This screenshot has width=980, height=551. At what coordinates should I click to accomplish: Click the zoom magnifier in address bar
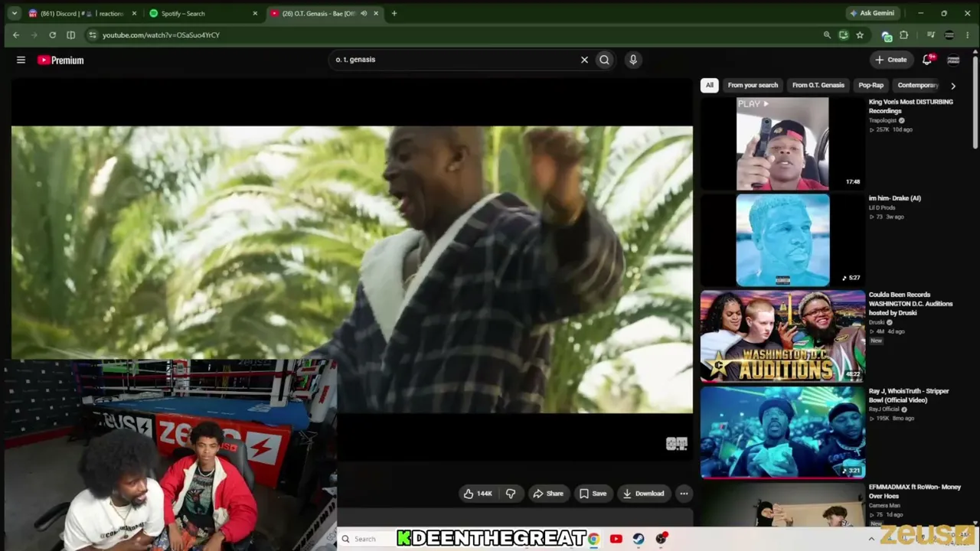click(x=827, y=35)
